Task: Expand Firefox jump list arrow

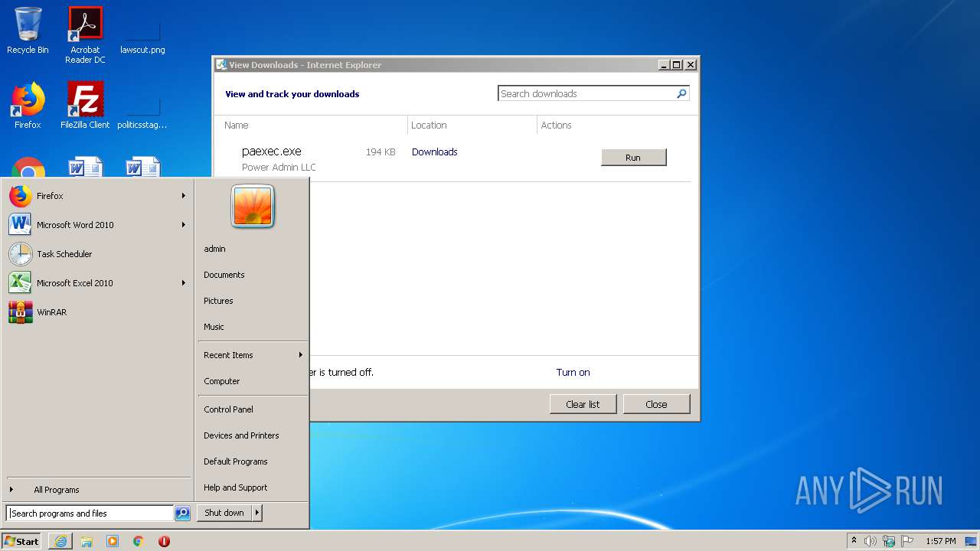Action: pyautogui.click(x=184, y=196)
